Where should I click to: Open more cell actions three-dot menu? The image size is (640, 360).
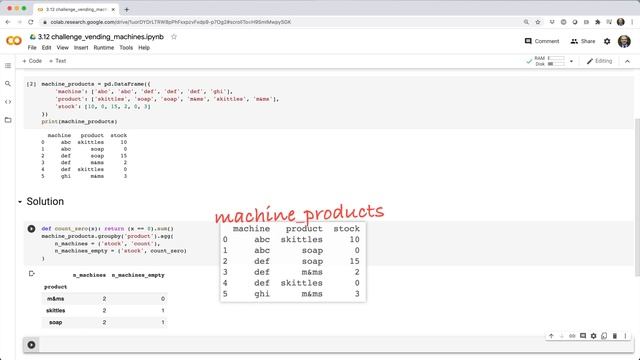tap(625, 336)
